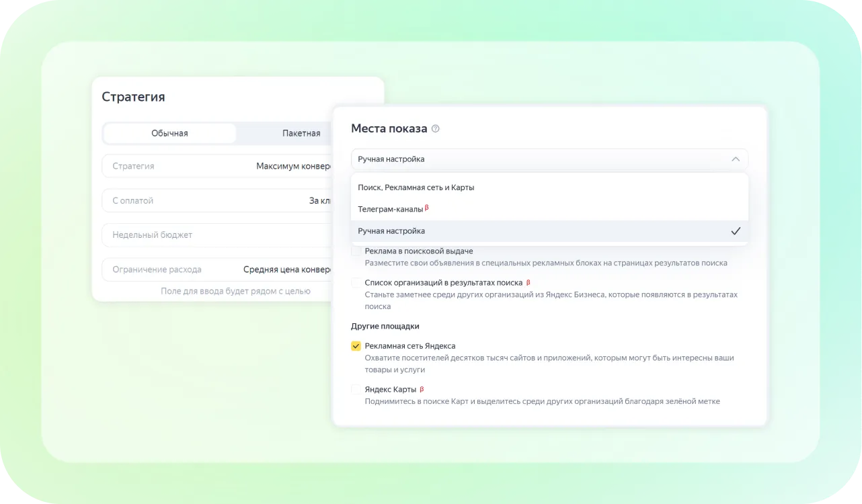Uncheck Рекламная сеть Яндекса checkbox
The height and width of the screenshot is (504, 862).
(x=356, y=346)
